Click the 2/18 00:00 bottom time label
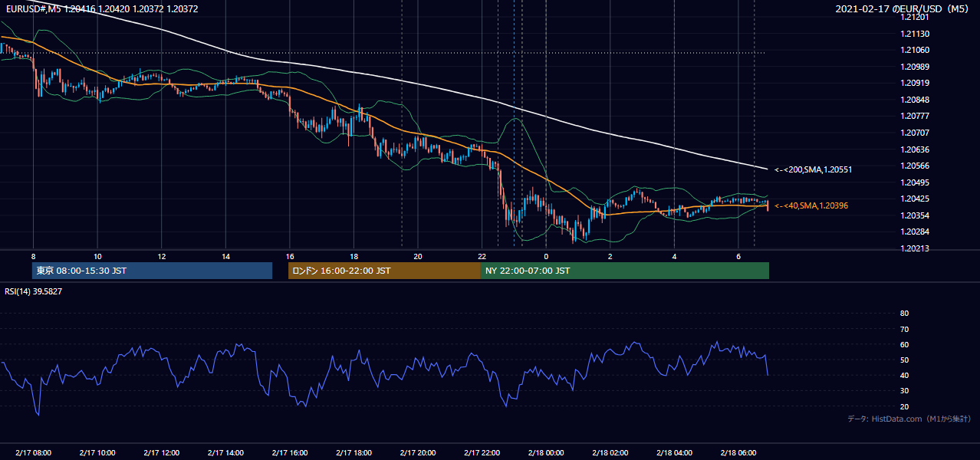Viewport: 980px width, 460px height. pos(545,452)
